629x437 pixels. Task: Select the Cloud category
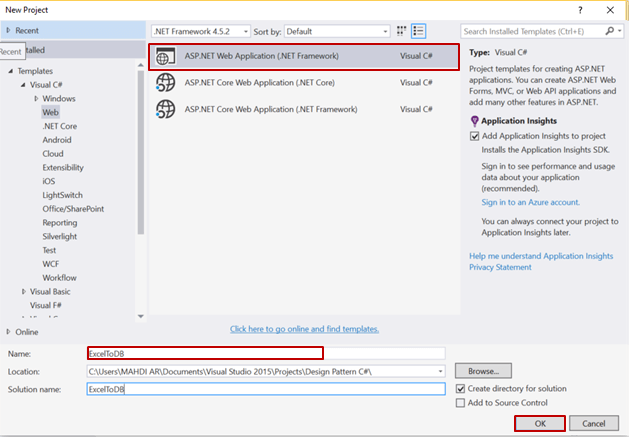pyautogui.click(x=53, y=154)
